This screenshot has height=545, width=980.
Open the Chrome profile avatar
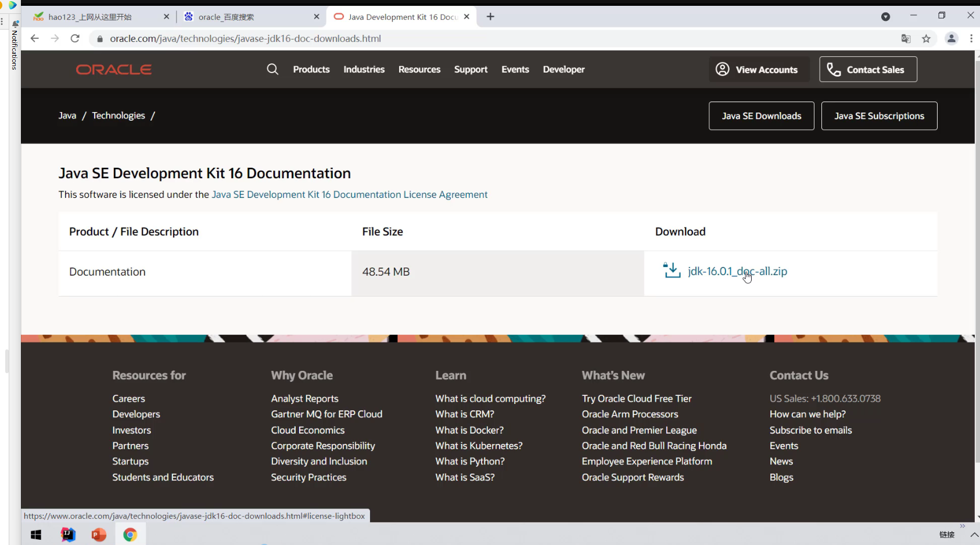click(952, 39)
